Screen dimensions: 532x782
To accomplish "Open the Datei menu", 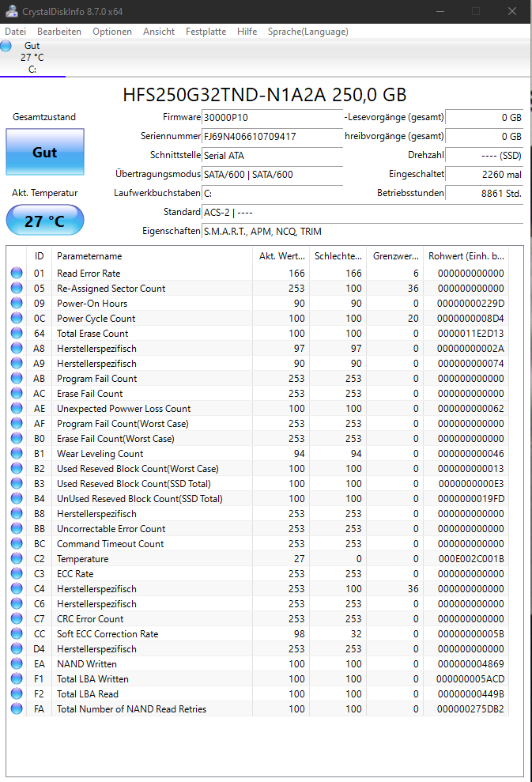I will tap(16, 32).
